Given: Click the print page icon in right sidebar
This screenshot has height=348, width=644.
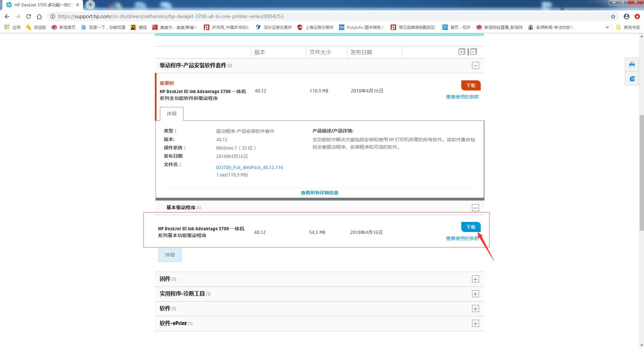Looking at the screenshot, I should [632, 64].
